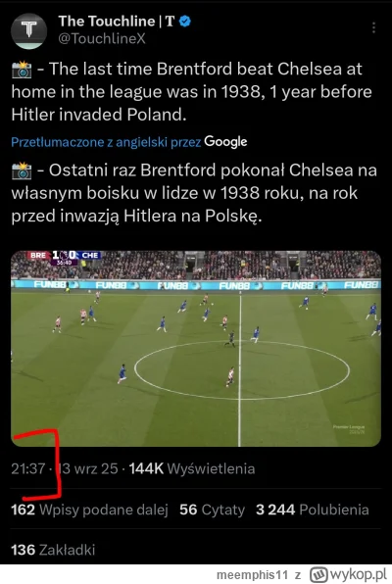Open 136 Zakładki count
This screenshot has width=392, height=584.
[x=53, y=550]
